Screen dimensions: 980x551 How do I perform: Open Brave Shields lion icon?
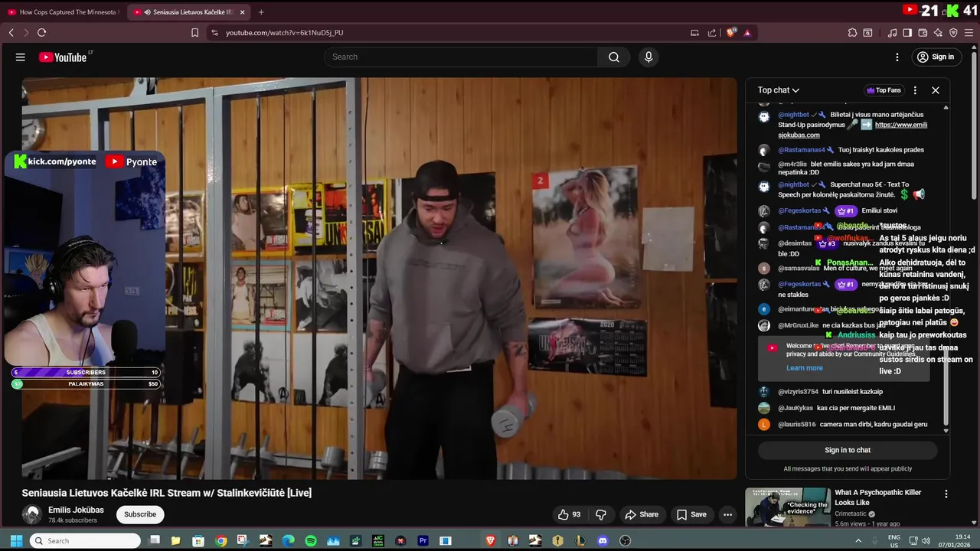pos(730,33)
